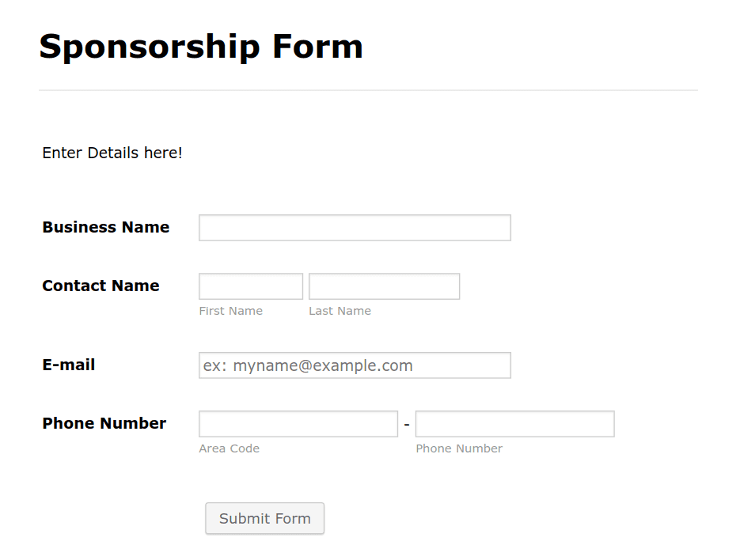Click the Phone Number helper text
Screen dimensions: 736x560
[x=459, y=448]
